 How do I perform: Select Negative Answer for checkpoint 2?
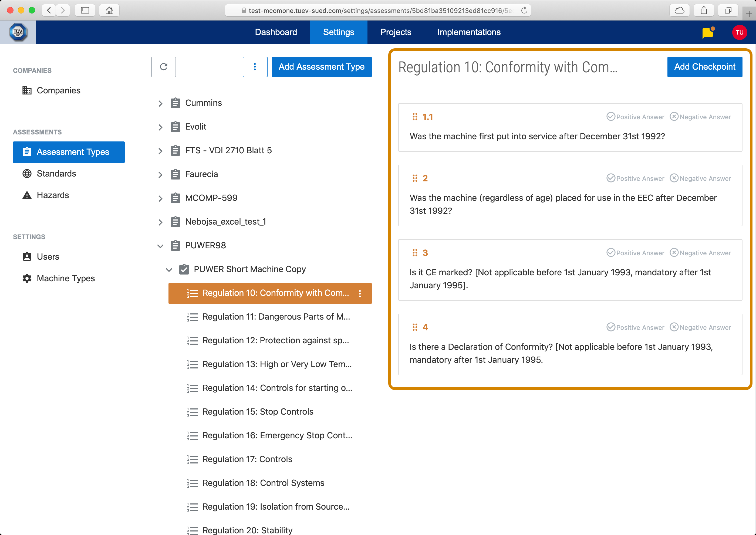(x=700, y=178)
